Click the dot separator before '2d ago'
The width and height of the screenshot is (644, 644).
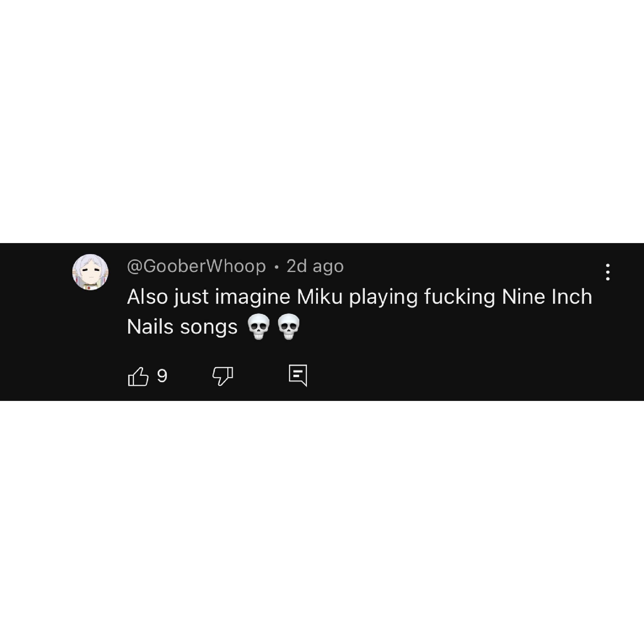276,267
